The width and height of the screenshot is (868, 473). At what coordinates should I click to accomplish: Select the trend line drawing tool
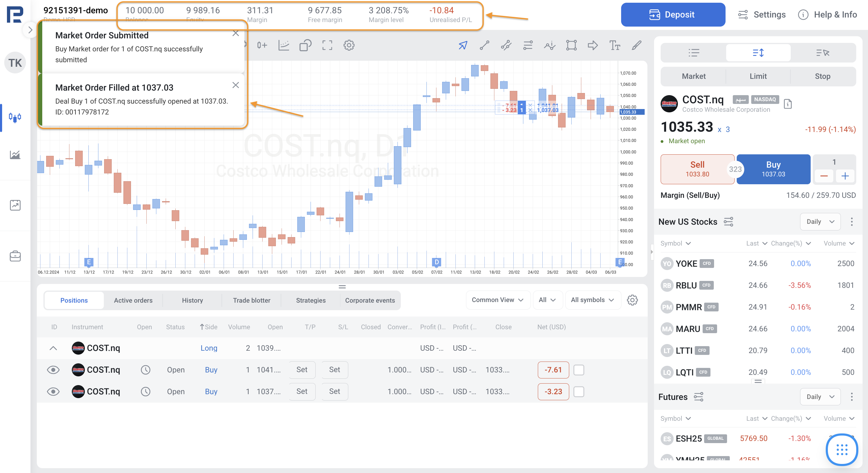(x=484, y=45)
